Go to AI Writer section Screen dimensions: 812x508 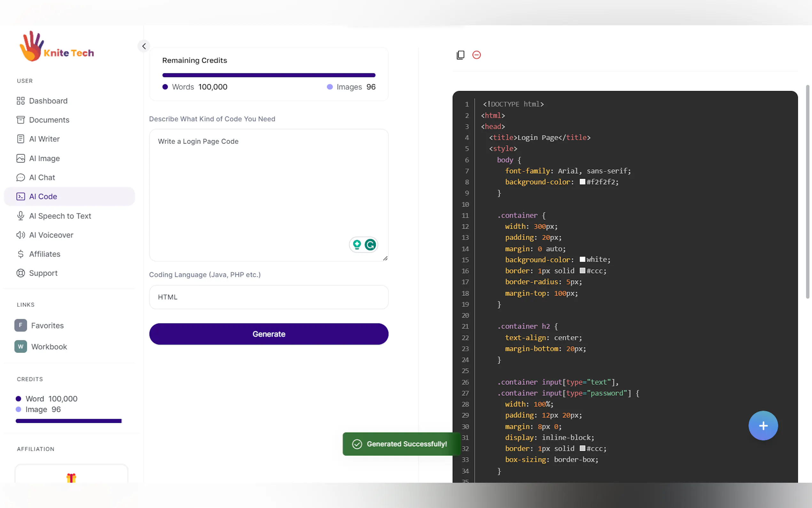[x=44, y=139]
